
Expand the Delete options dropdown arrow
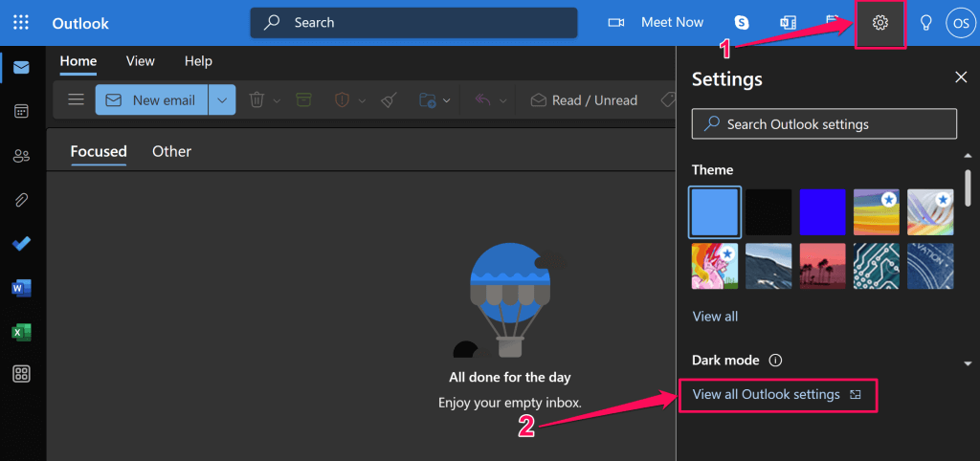[x=277, y=100]
